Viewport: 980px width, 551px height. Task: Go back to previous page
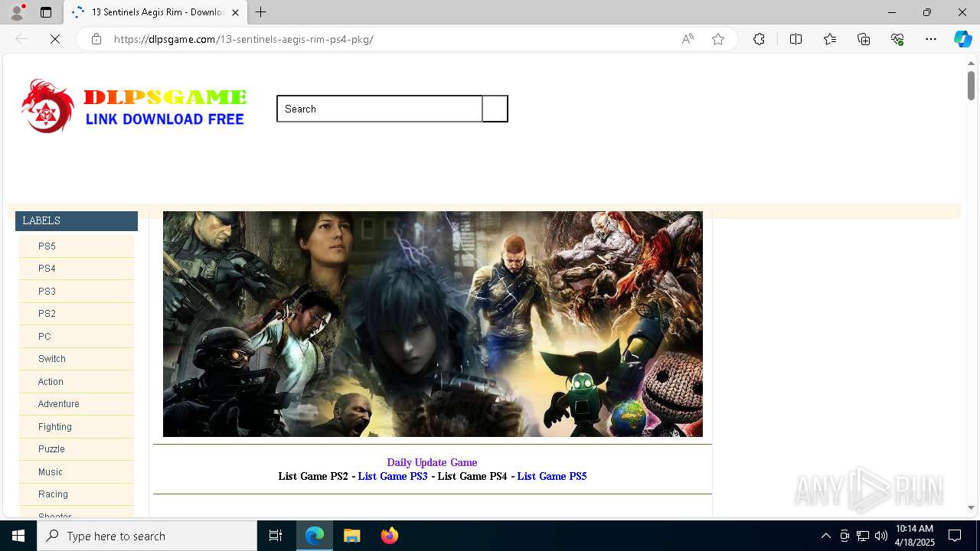pos(21,39)
